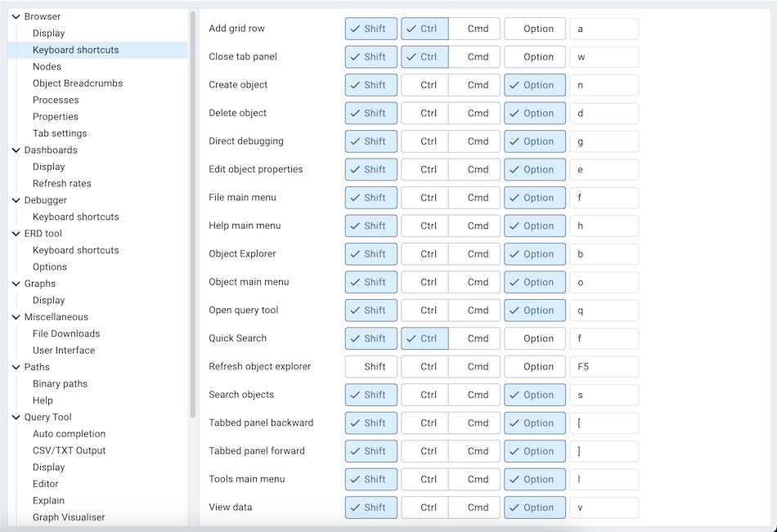Disable Shift for Close tab panel

click(x=371, y=56)
